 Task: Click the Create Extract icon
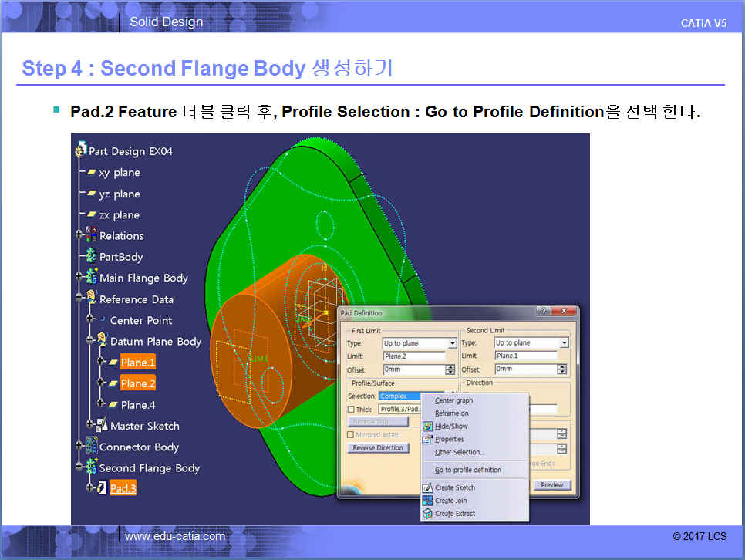pos(427,514)
